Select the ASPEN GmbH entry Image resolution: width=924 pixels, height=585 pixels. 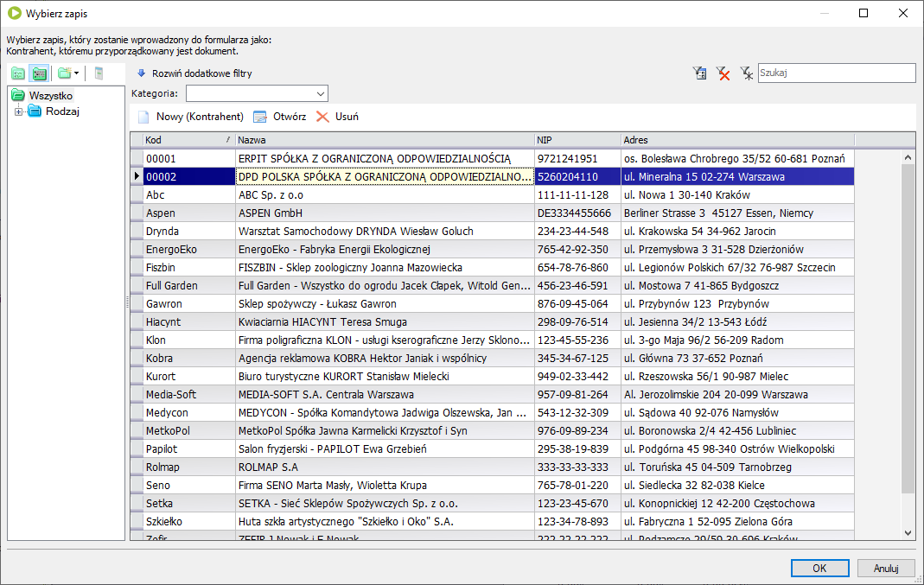385,213
